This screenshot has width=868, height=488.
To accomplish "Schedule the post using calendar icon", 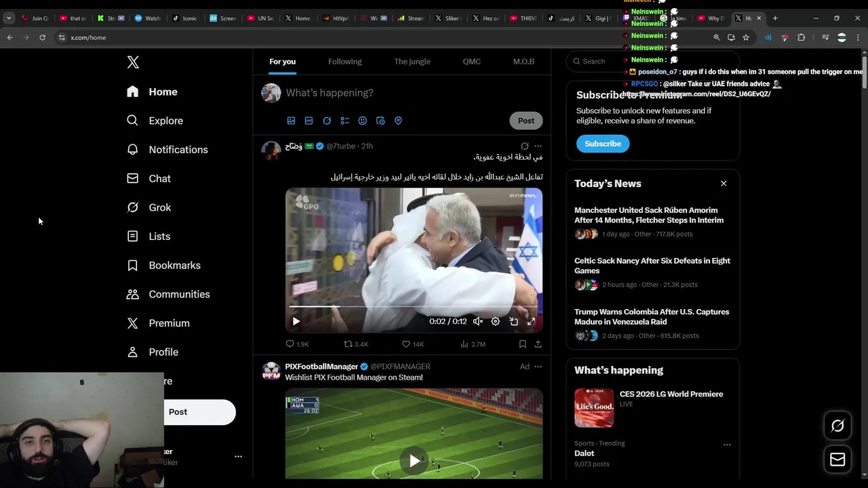I will pos(380,121).
